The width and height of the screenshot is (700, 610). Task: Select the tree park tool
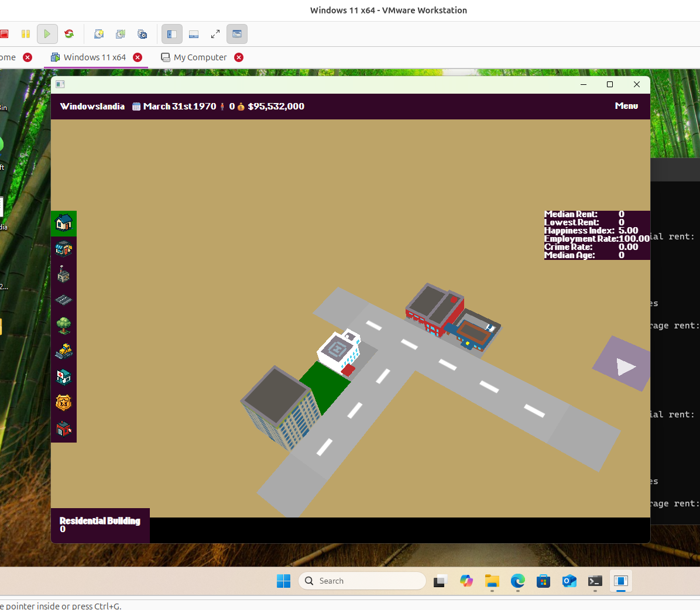pos(64,325)
